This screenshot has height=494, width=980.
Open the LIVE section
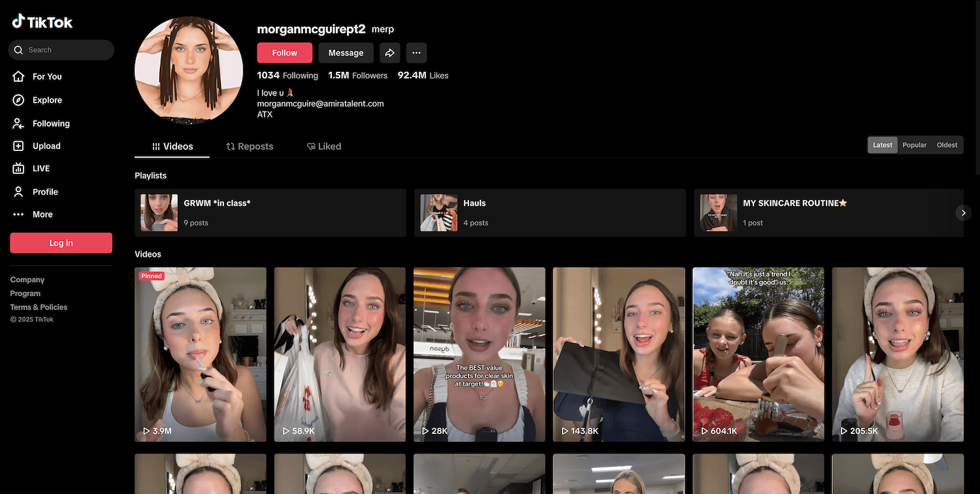coord(41,169)
